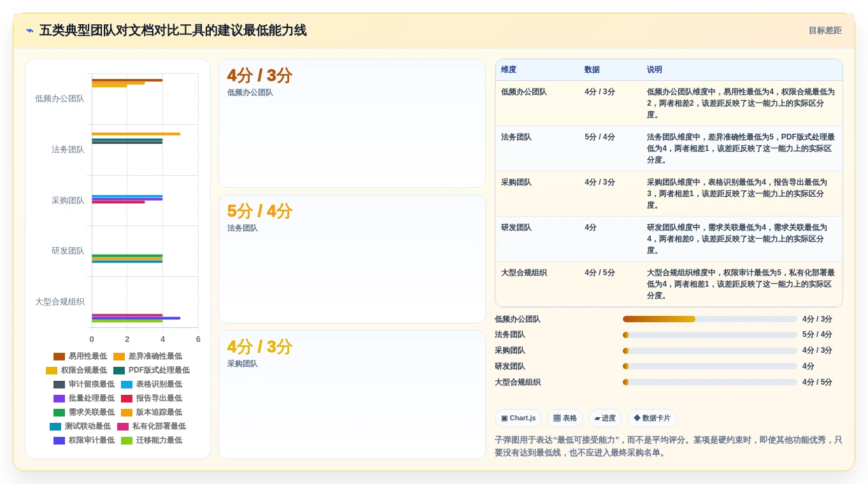The width and height of the screenshot is (868, 484).
Task: Toggle 差异准确性最低 legend color swatch
Action: 119,357
